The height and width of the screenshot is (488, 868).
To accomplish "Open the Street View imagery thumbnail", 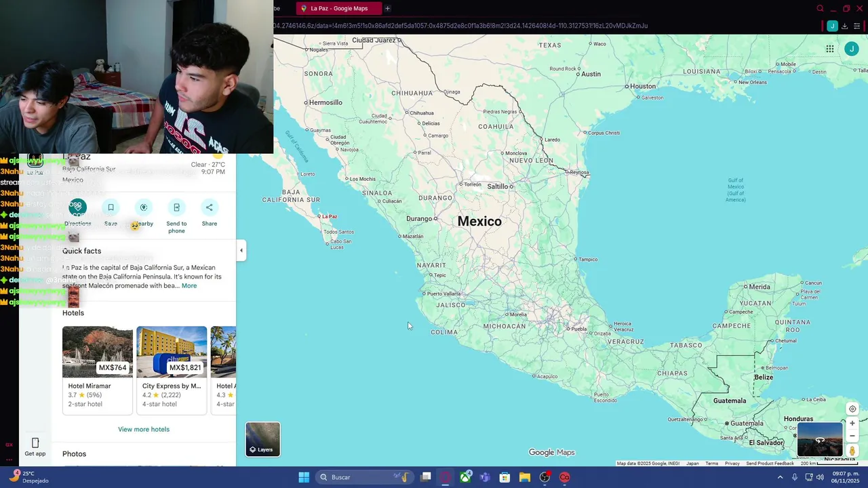I will coord(820,439).
